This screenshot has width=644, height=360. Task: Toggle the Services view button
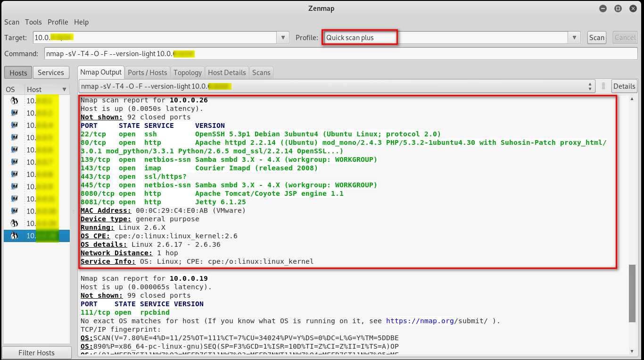click(51, 73)
